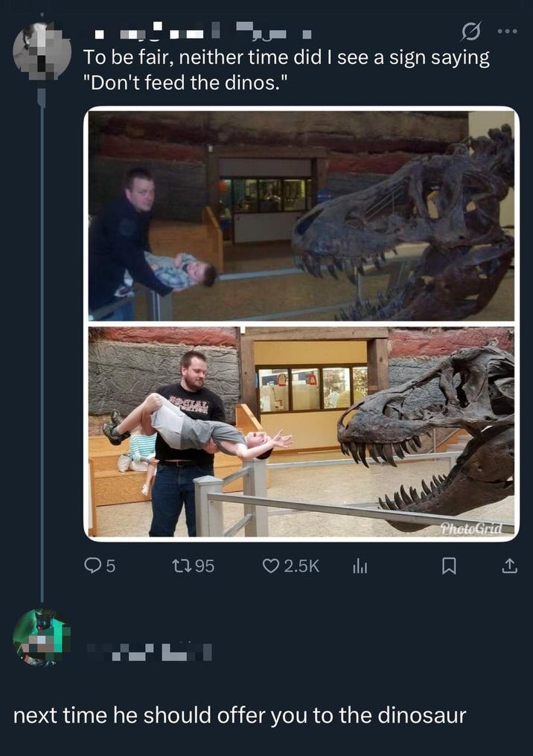
Task: Click the share upload arrow icon
Action: 509,566
